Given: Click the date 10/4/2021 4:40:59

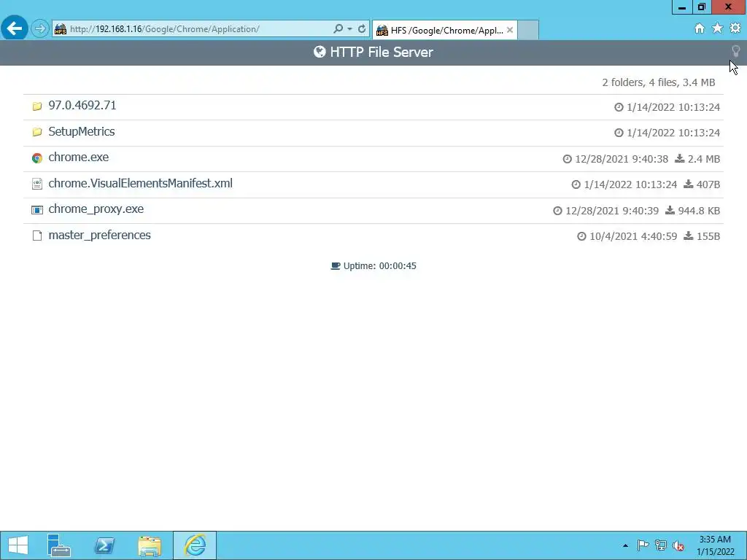Looking at the screenshot, I should [633, 236].
